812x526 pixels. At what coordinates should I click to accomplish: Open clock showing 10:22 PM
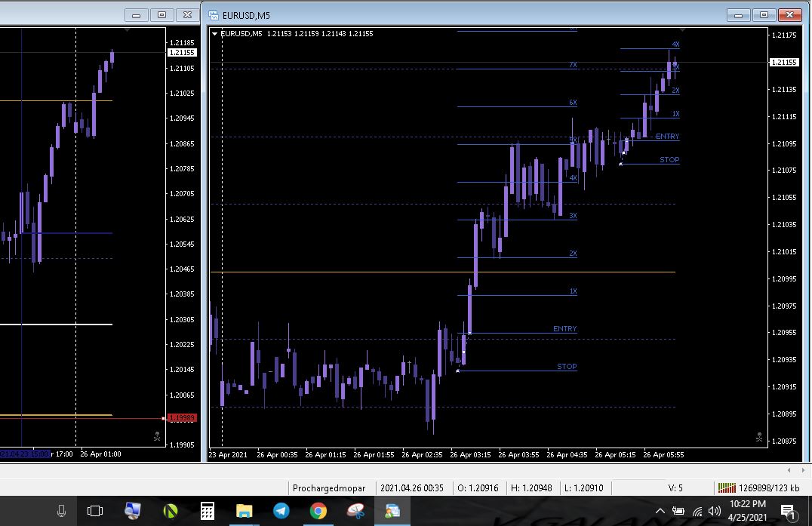(x=747, y=510)
